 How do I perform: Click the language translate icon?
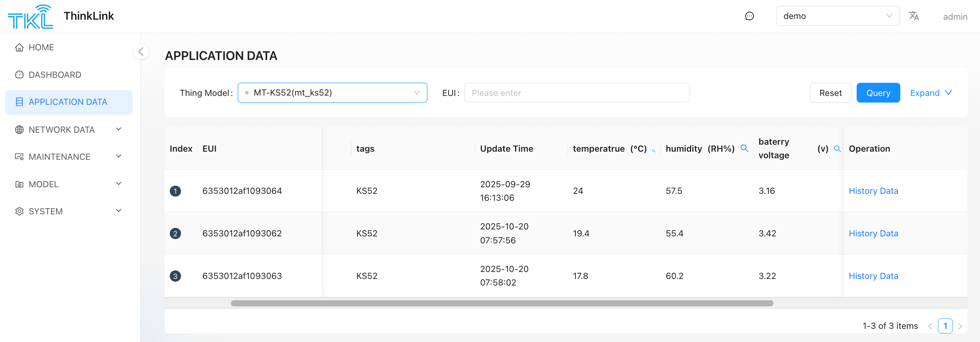(x=913, y=16)
